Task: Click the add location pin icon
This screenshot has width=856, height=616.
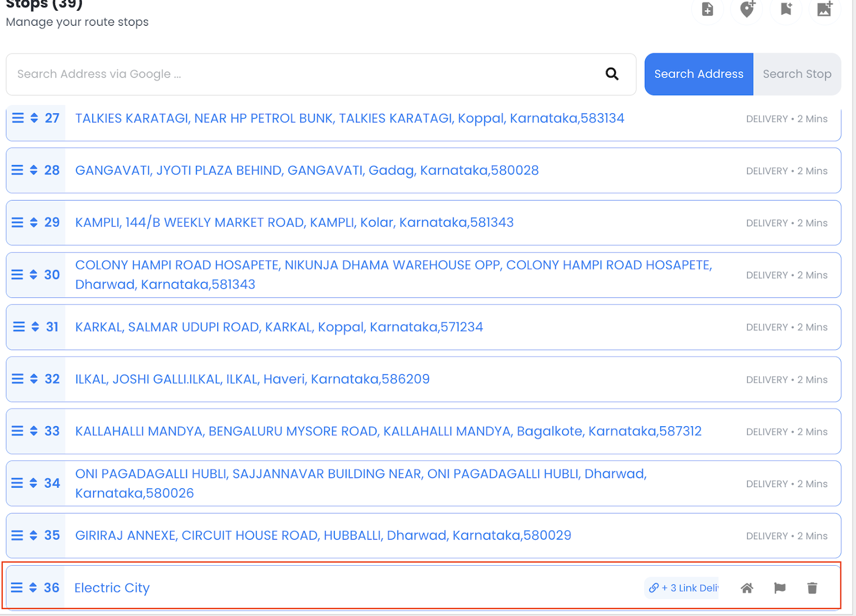Action: [x=747, y=9]
